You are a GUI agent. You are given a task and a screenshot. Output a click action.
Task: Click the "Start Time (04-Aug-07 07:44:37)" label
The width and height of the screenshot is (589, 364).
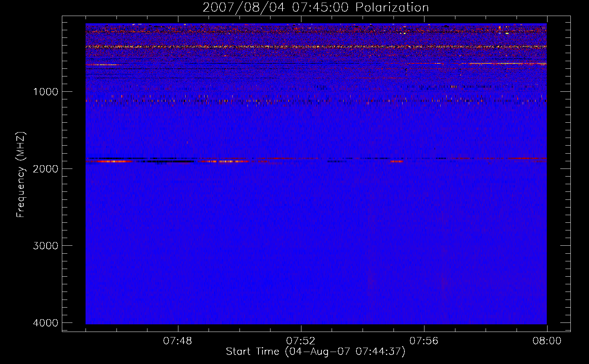click(x=316, y=352)
